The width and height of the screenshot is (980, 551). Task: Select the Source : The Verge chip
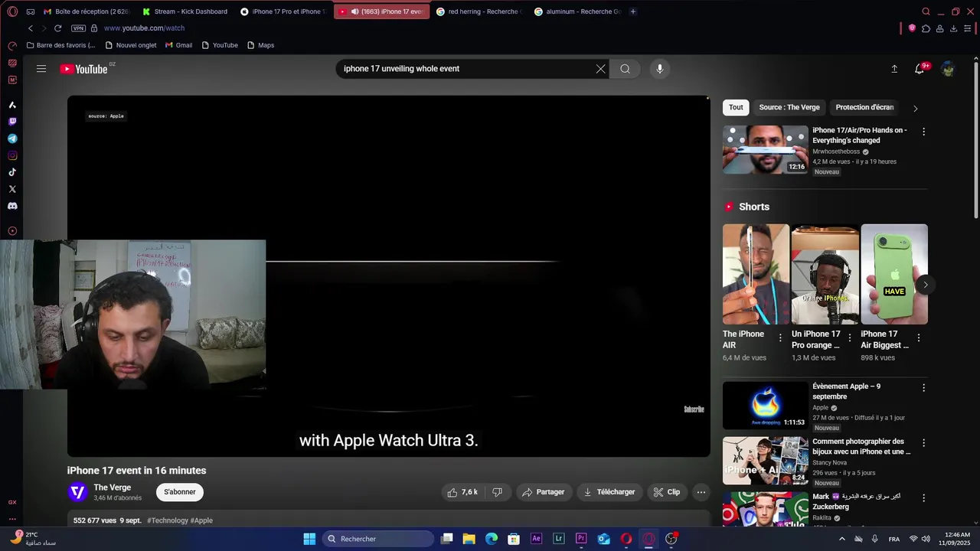(x=789, y=107)
